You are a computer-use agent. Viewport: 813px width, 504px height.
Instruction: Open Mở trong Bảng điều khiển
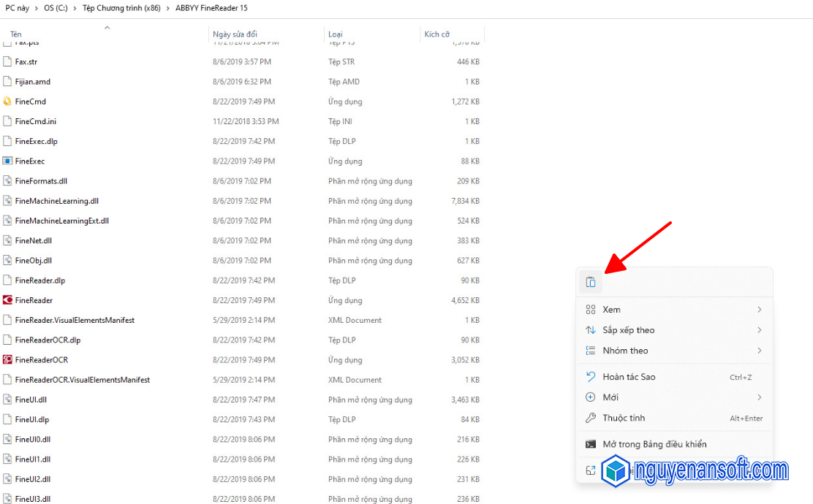coord(654,444)
